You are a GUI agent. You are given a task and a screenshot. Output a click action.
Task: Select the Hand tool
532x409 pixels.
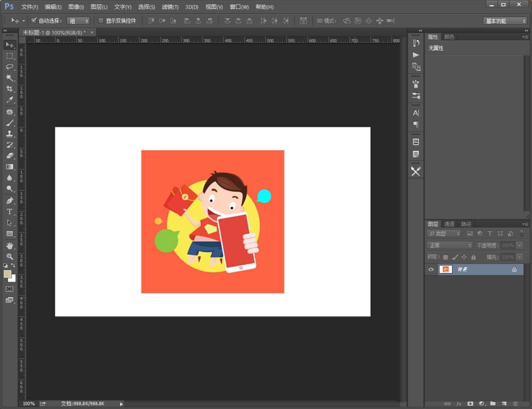click(10, 246)
